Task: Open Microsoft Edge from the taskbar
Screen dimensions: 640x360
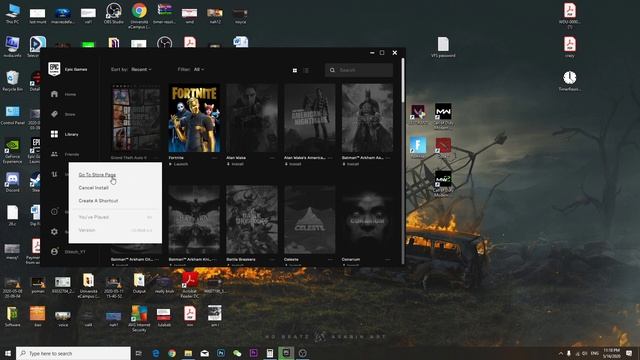Action: 156,353
